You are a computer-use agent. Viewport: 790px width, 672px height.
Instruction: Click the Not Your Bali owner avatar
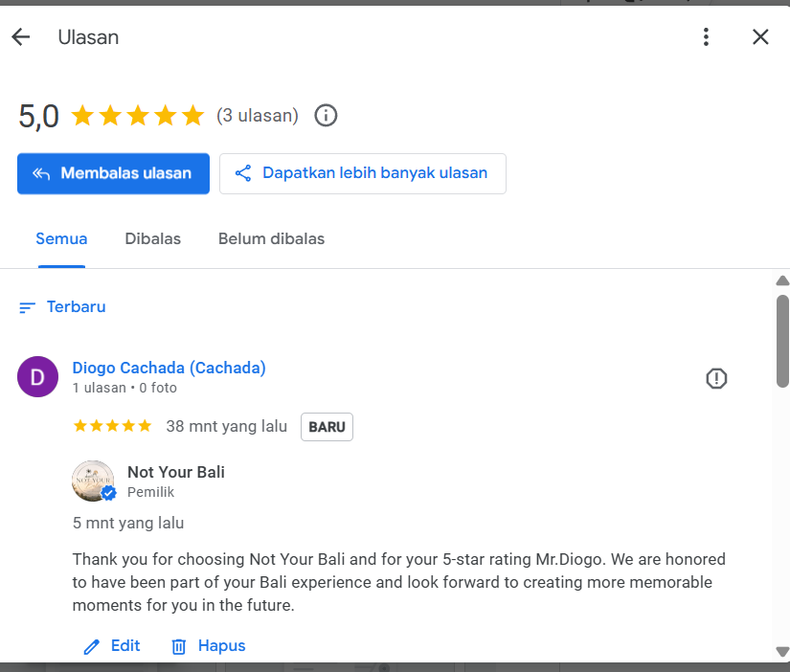(93, 481)
